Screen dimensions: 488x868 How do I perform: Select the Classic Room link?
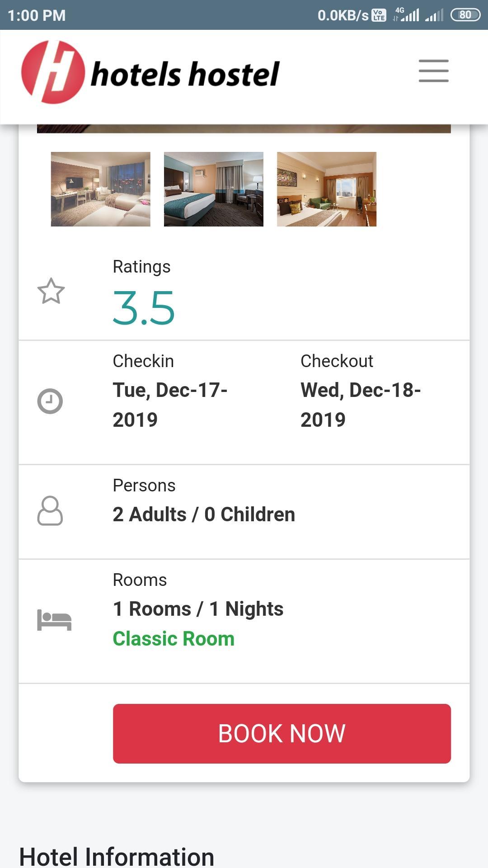coord(174,639)
